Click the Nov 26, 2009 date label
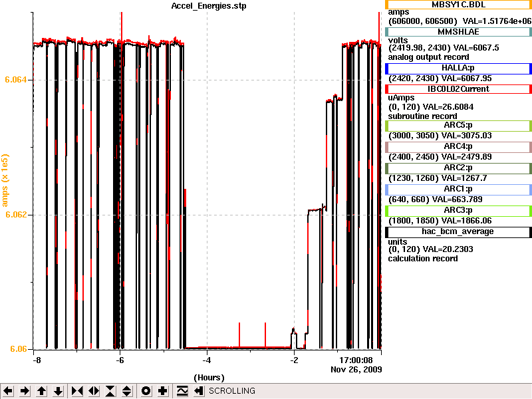The image size is (532, 399). pos(356,370)
